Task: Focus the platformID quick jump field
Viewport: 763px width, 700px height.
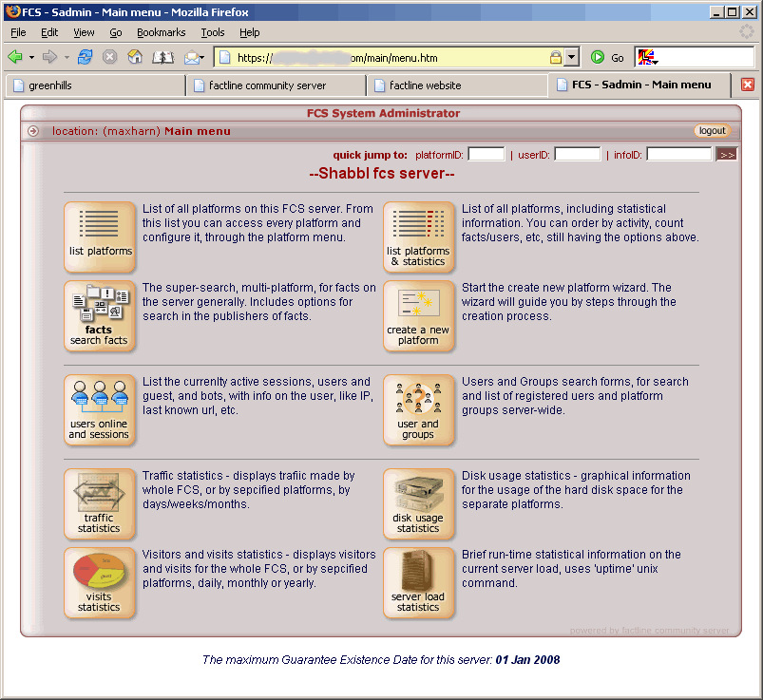Action: tap(486, 154)
